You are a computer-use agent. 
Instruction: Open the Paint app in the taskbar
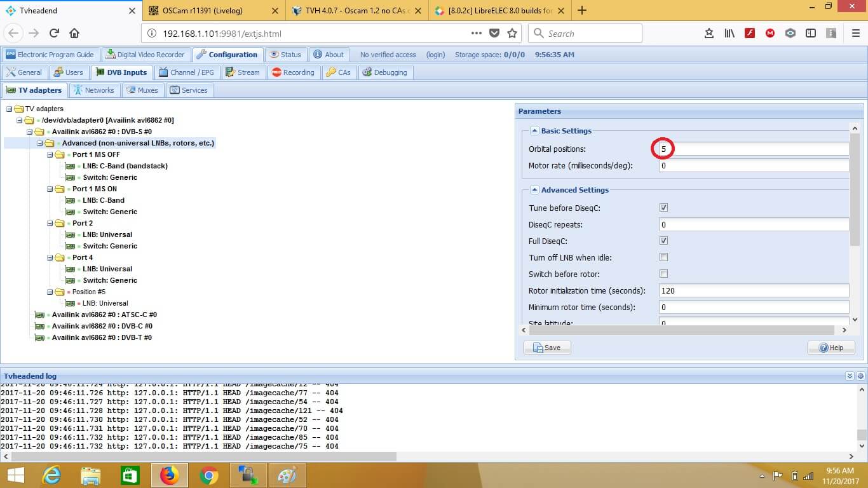[x=287, y=475]
